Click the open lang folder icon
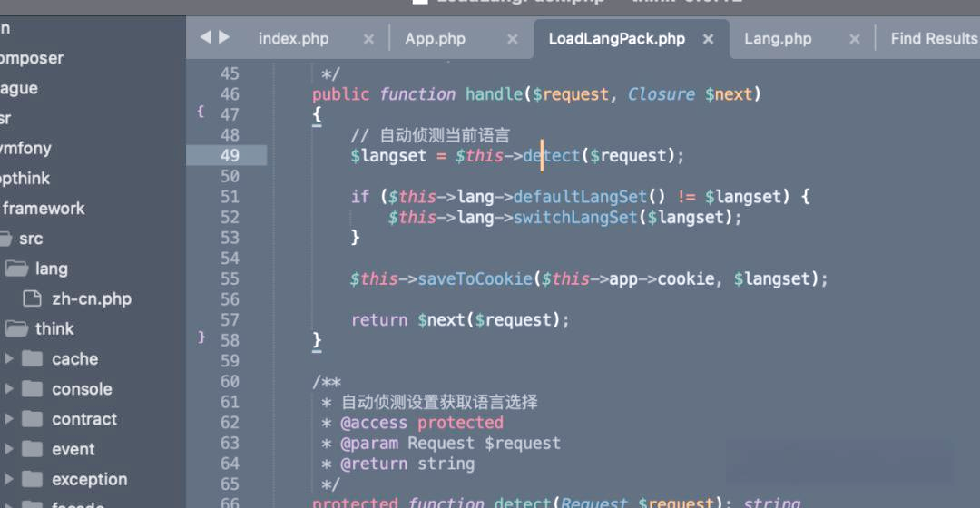980x508 pixels. tap(17, 269)
